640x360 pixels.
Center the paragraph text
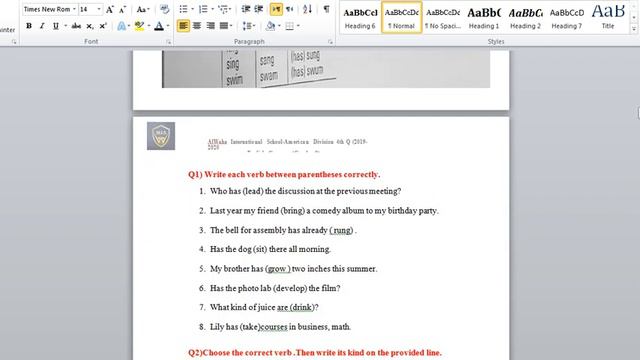point(197,26)
